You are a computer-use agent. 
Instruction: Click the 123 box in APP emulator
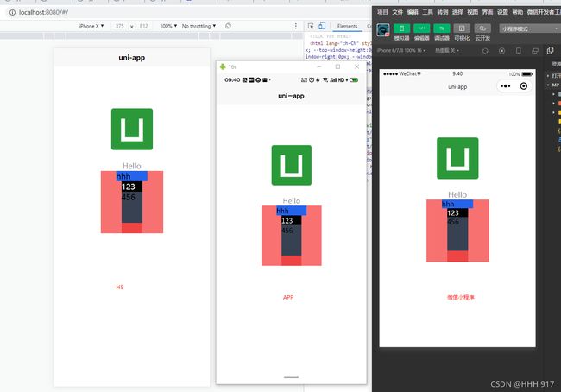click(x=291, y=220)
